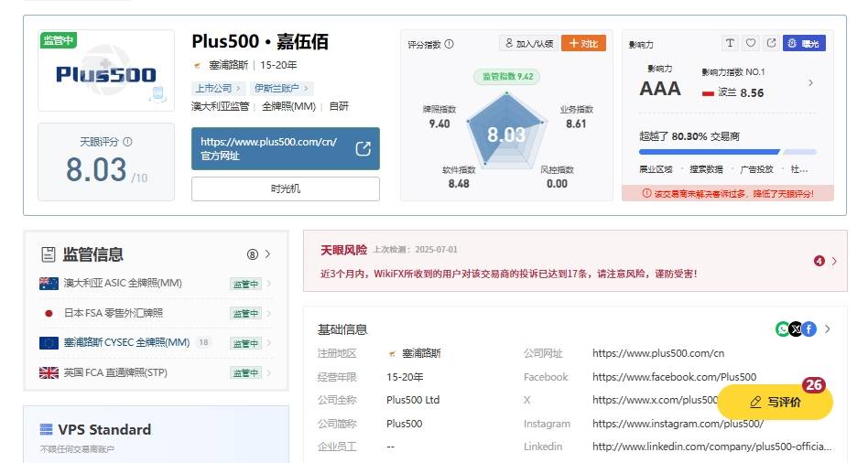Click the 监管指数 9.42 green badge

pyautogui.click(x=506, y=76)
